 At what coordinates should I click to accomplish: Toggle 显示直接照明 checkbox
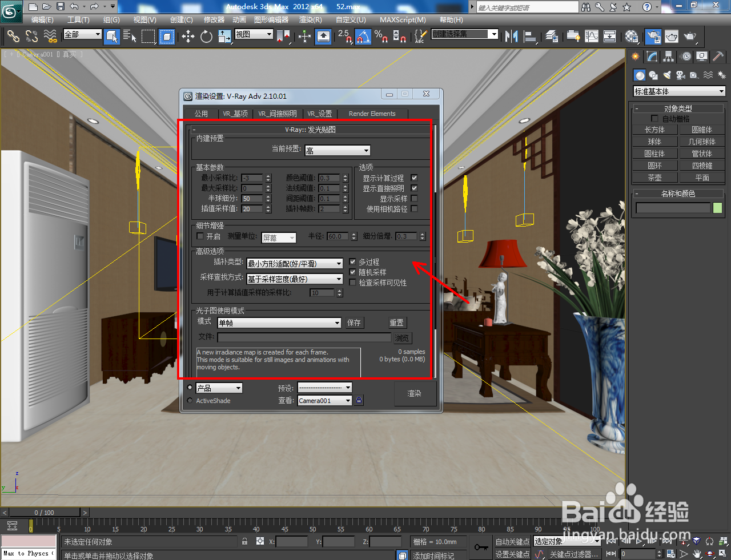pos(415,188)
